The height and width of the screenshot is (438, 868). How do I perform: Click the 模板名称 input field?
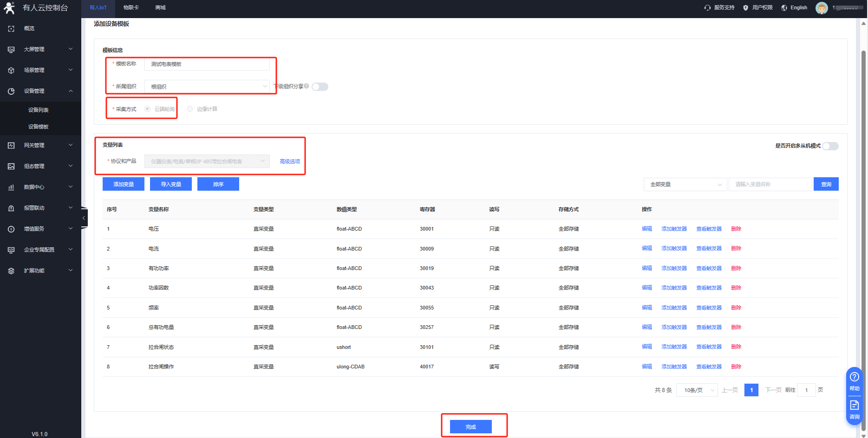pyautogui.click(x=207, y=64)
